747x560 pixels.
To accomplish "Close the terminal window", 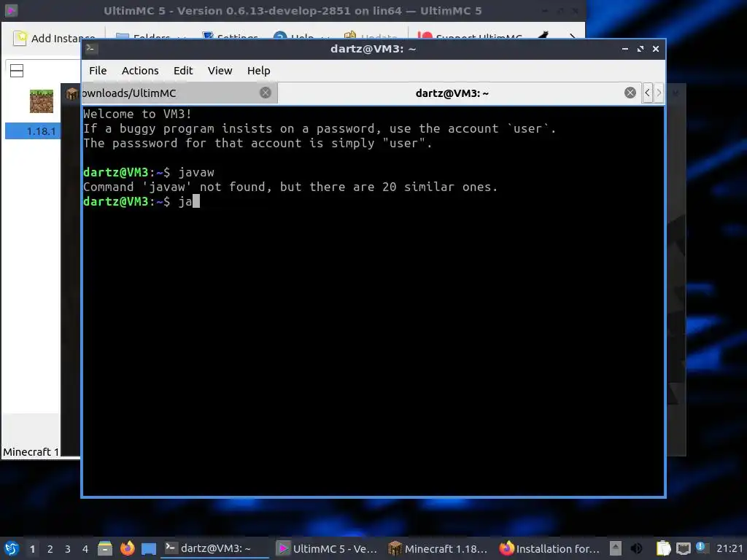I will tap(656, 49).
